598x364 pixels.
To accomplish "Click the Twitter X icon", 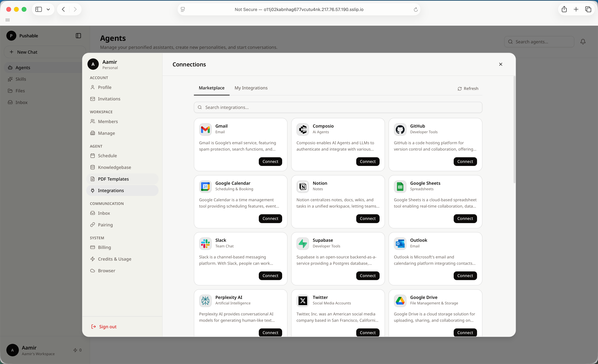I will coord(303,300).
